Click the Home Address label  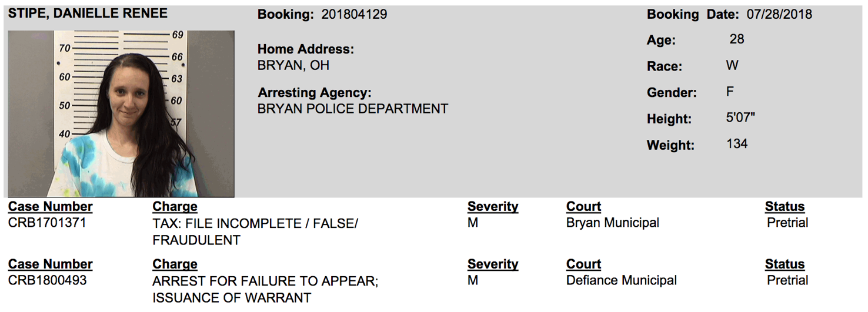tap(306, 49)
